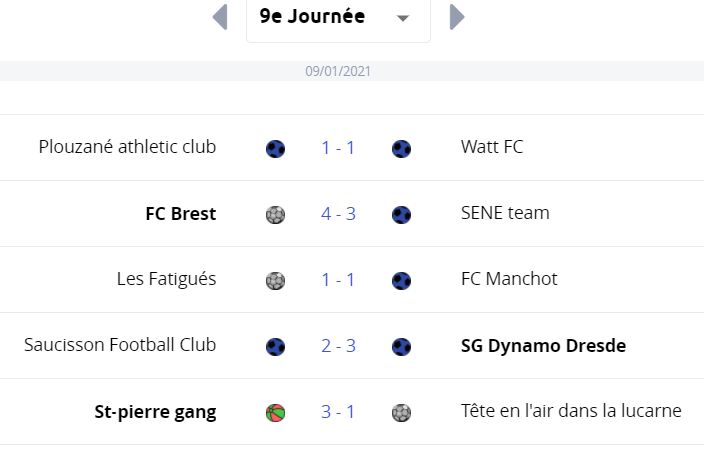Click Tête en l'air team's grey ball icon
The height and width of the screenshot is (457, 704).
tap(401, 413)
